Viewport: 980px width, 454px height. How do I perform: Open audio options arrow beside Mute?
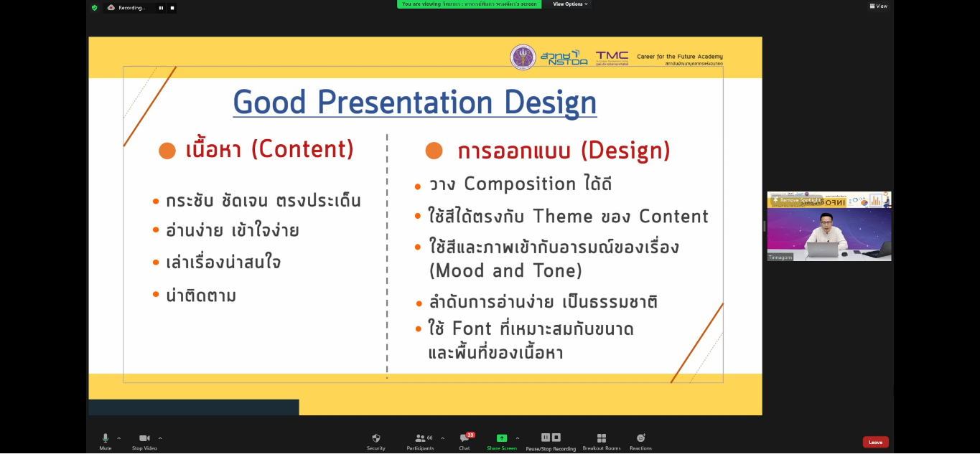click(x=119, y=438)
